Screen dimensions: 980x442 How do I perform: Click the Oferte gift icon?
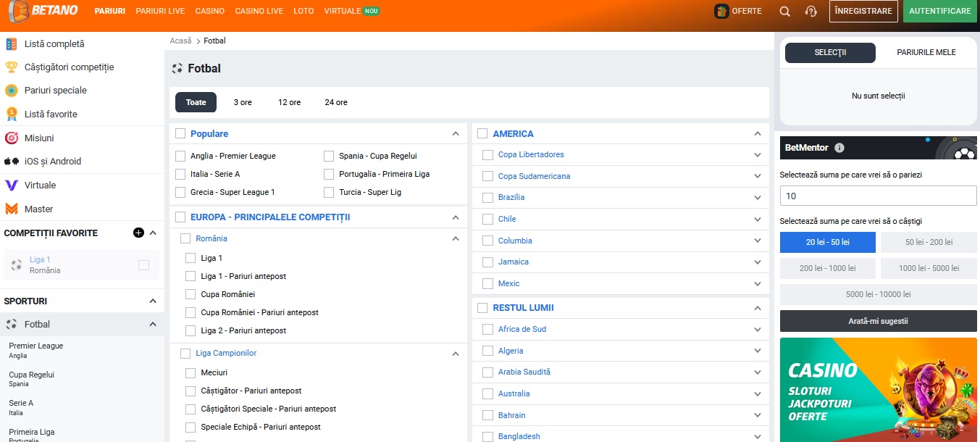click(721, 12)
